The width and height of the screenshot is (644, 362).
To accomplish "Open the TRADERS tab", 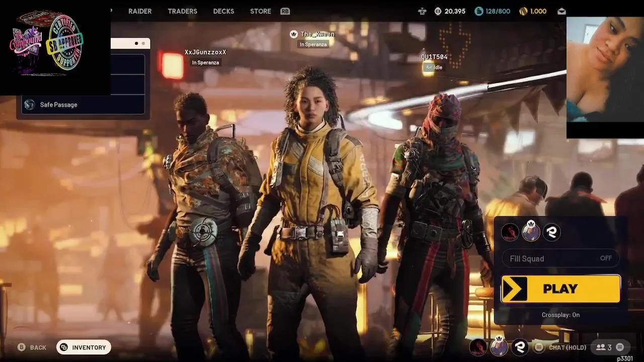I will point(182,11).
